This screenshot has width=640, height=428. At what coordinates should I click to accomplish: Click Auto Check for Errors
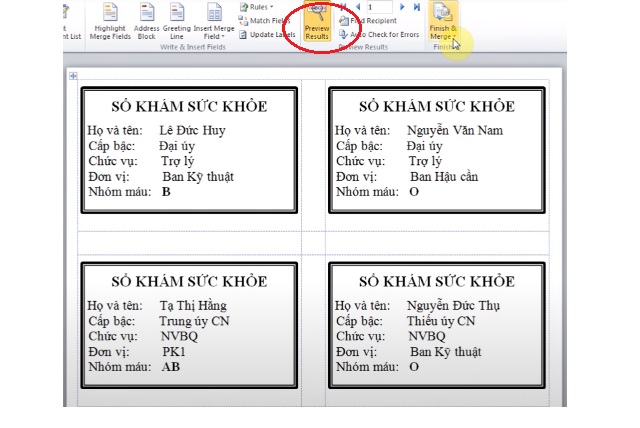379,34
